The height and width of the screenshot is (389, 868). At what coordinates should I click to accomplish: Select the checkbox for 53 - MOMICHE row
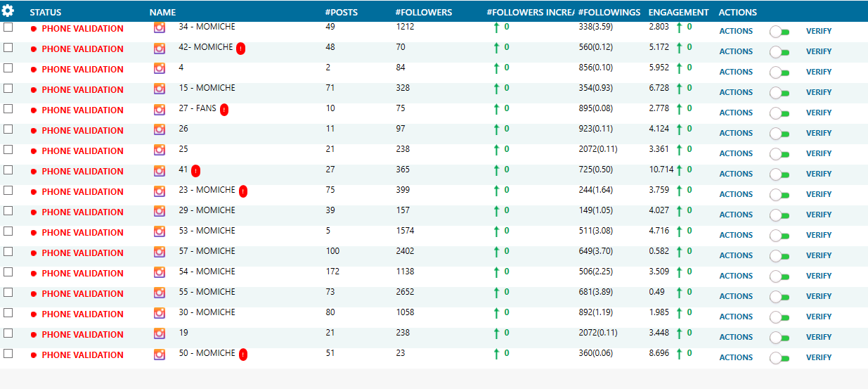tap(8, 231)
